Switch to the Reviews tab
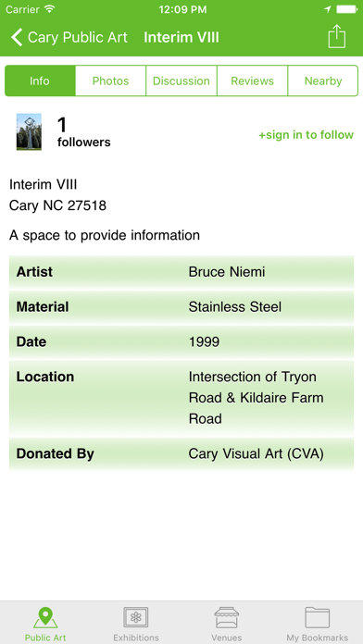This screenshot has width=363, height=644. tap(253, 80)
